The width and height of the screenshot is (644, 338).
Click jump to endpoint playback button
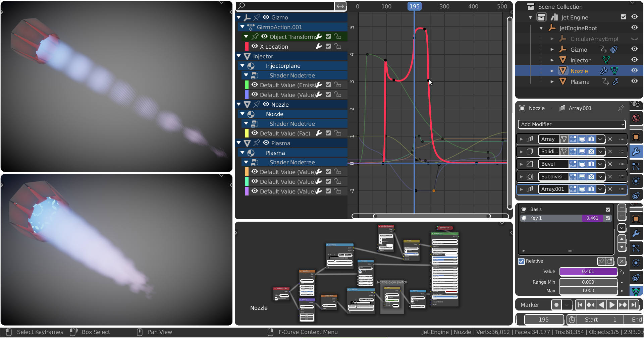pos(634,305)
